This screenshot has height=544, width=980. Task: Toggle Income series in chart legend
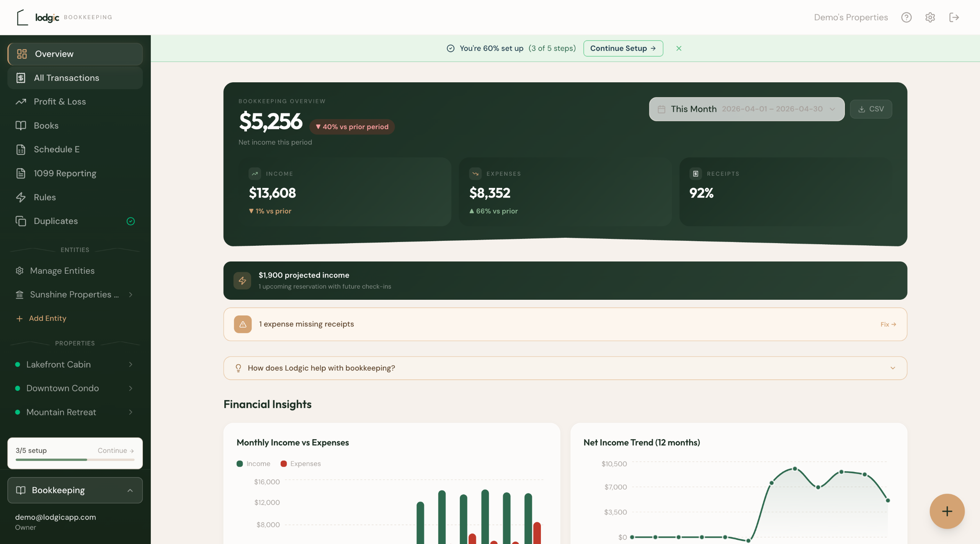pos(253,464)
